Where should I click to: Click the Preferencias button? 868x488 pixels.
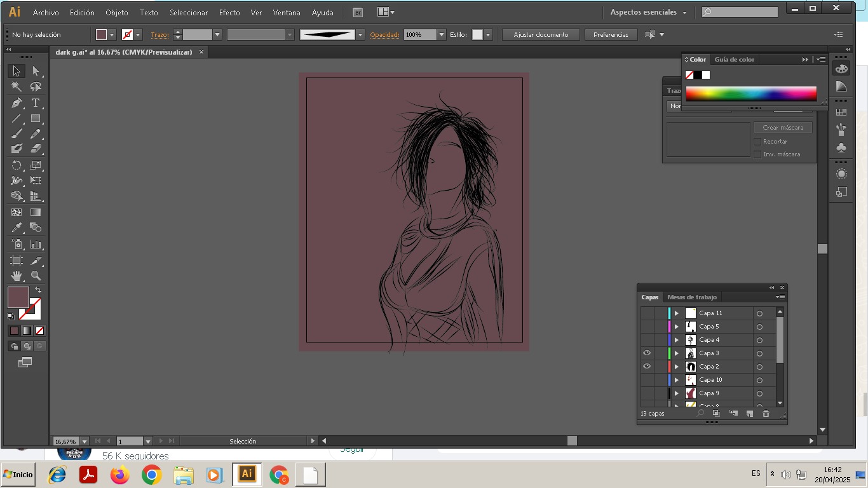coord(611,35)
